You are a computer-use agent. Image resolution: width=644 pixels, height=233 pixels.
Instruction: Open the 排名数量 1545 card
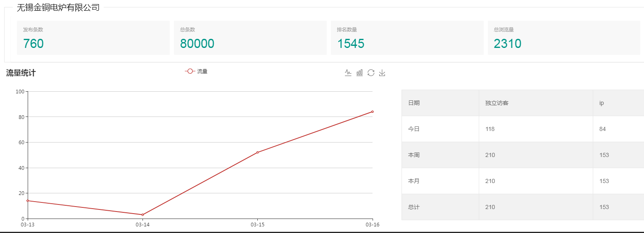(407, 38)
